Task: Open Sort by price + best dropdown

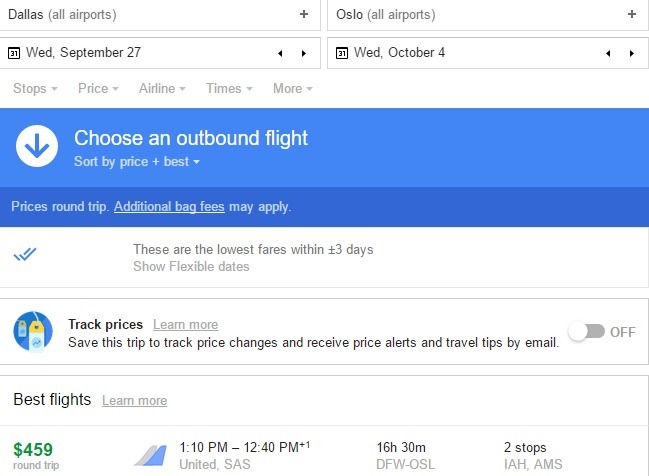Action: pos(137,161)
